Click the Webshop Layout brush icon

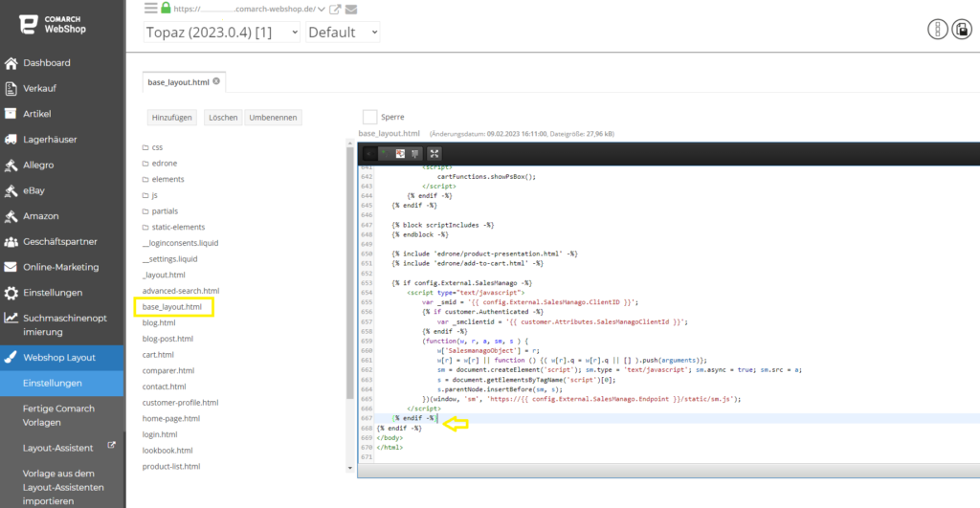[11, 358]
